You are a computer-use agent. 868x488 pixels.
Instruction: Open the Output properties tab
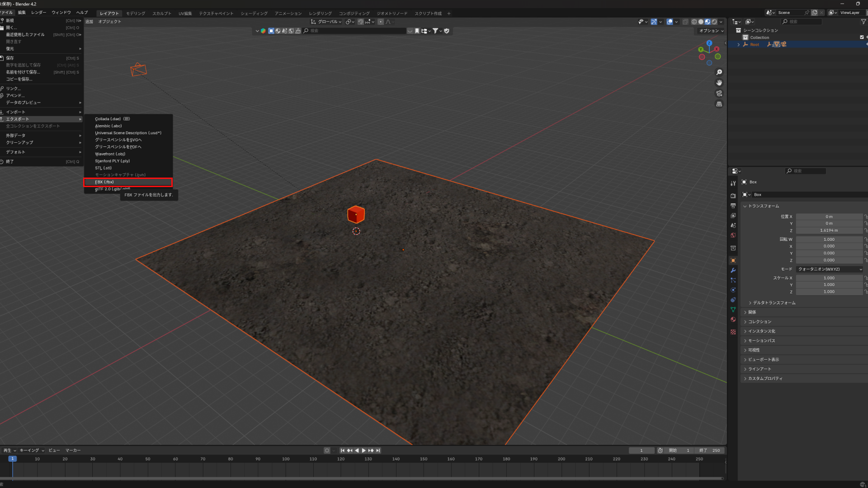tap(733, 206)
